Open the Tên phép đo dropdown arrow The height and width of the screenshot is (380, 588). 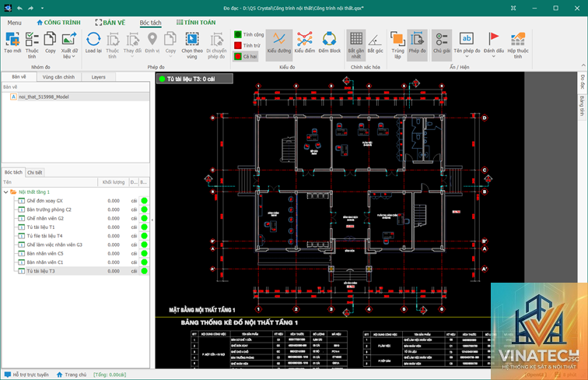tap(467, 56)
